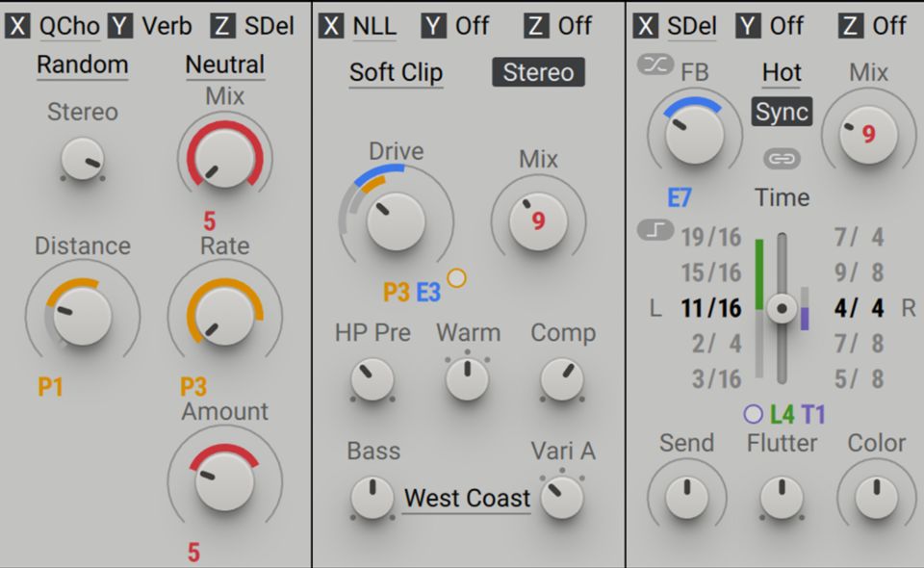Click the delay Time slider handle
This screenshot has width=924, height=568.
[x=783, y=309]
